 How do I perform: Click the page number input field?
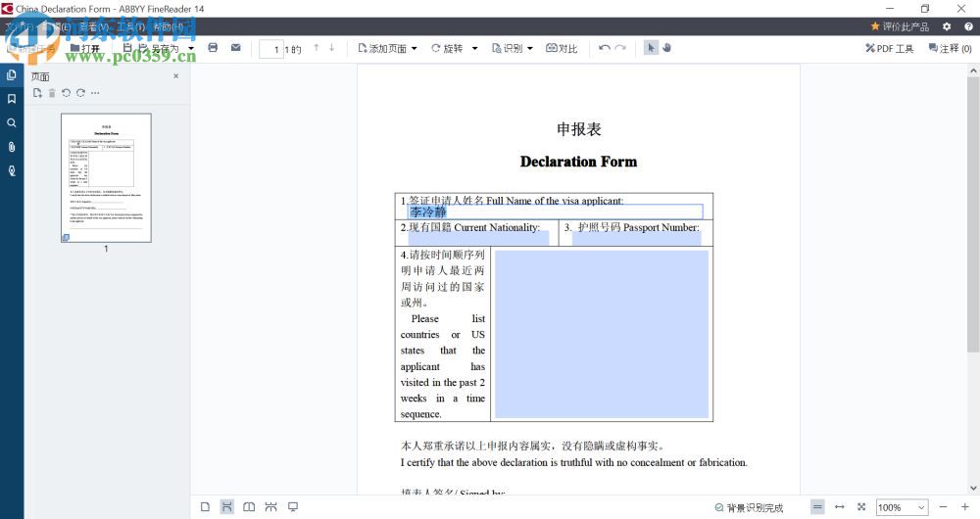[x=271, y=49]
